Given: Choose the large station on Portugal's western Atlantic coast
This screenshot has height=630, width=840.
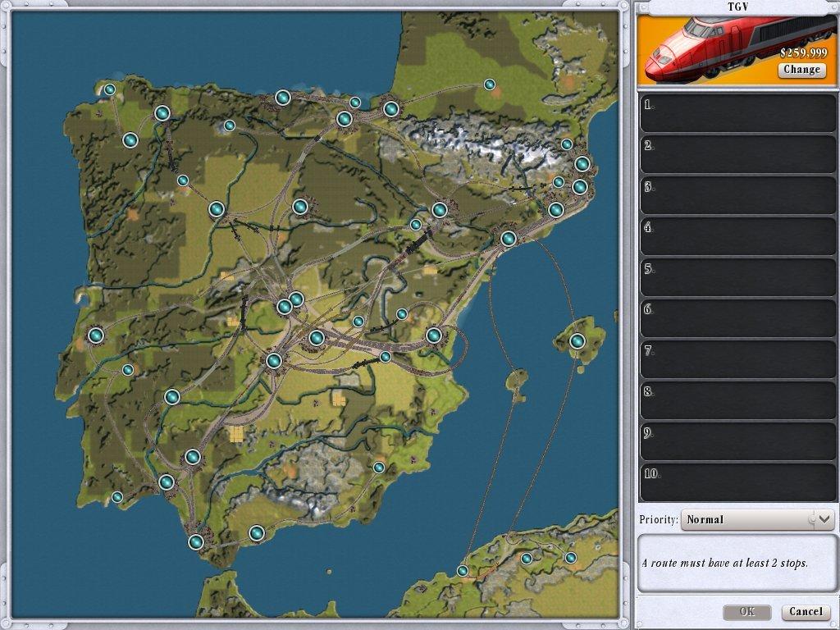Looking at the screenshot, I should (x=96, y=336).
